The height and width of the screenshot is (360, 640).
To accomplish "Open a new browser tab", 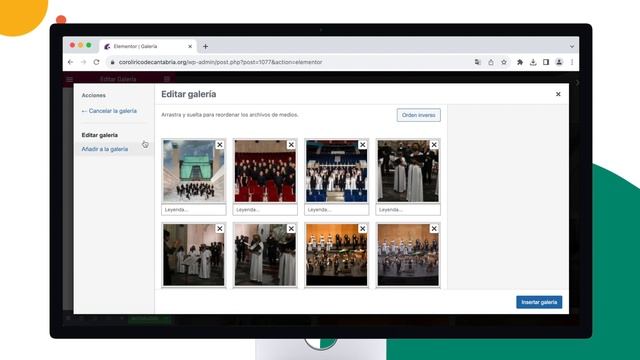I will point(206,47).
